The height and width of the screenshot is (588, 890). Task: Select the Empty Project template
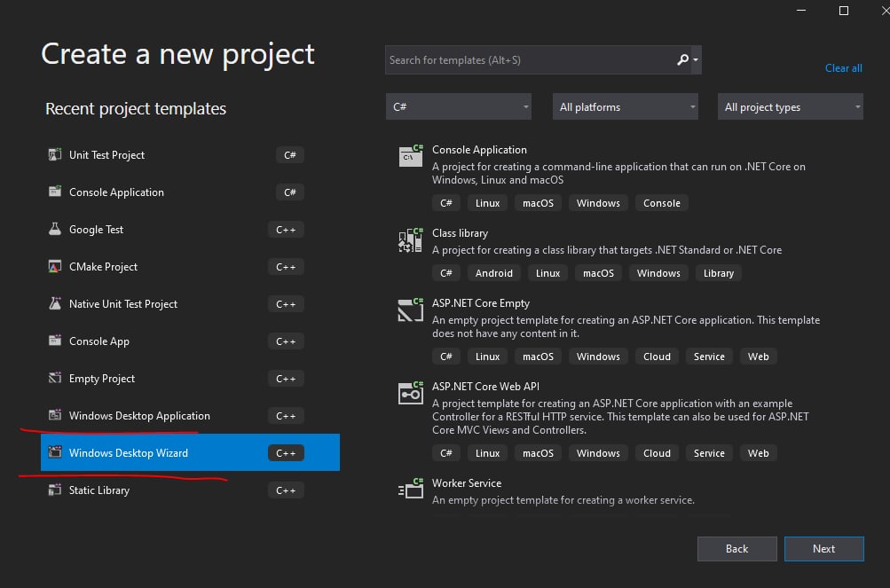point(190,378)
